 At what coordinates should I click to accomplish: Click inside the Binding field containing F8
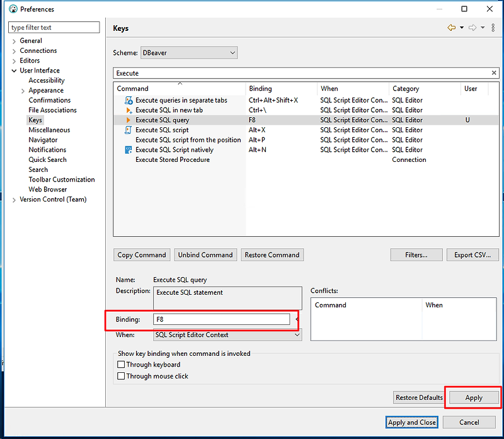click(x=208, y=319)
